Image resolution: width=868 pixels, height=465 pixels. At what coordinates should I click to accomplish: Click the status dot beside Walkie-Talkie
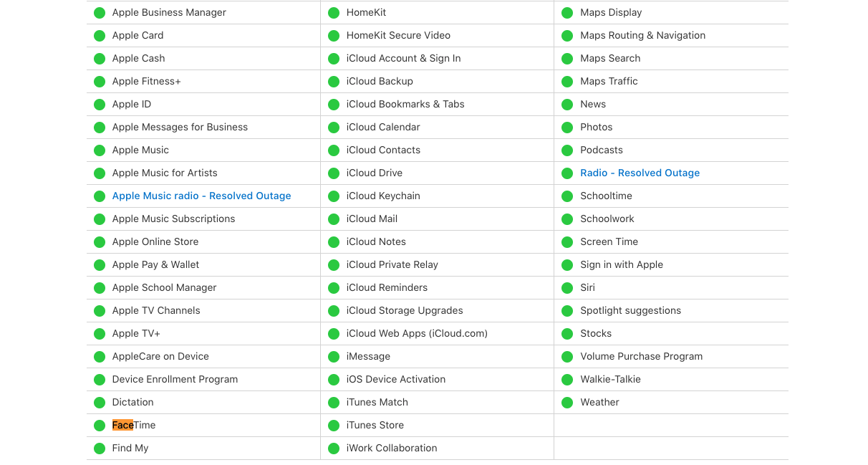pos(567,380)
